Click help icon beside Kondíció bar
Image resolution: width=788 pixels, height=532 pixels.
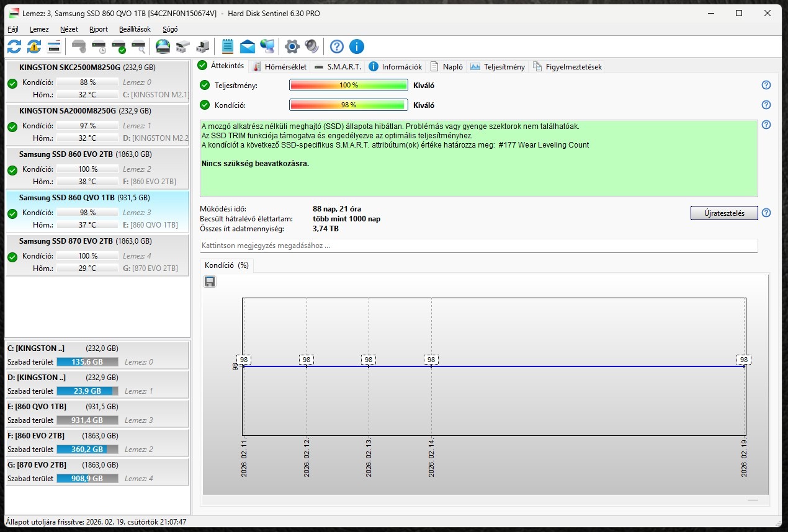(x=766, y=105)
